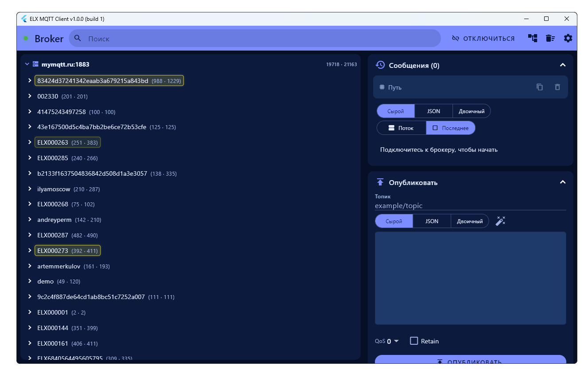Select topic 9c2c4f887de64cd1ab8bc51c7252a007
588x378 pixels.
point(105,297)
